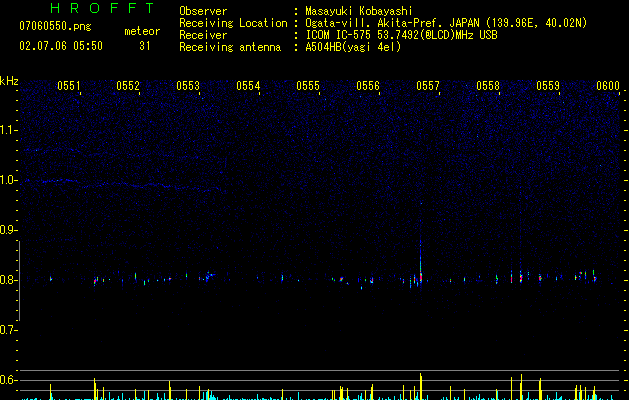Click the meteor count label
629x400 pixels.
click(x=142, y=31)
